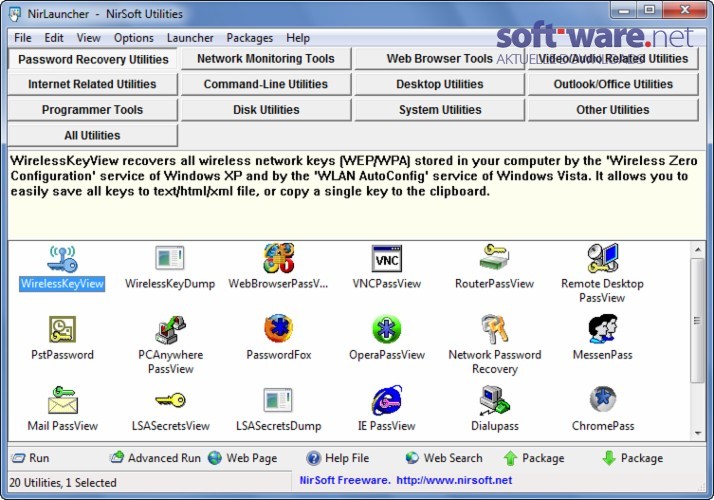Switch to Password Recovery Utilities tab
Image resolution: width=714 pixels, height=500 pixels.
coord(93,59)
